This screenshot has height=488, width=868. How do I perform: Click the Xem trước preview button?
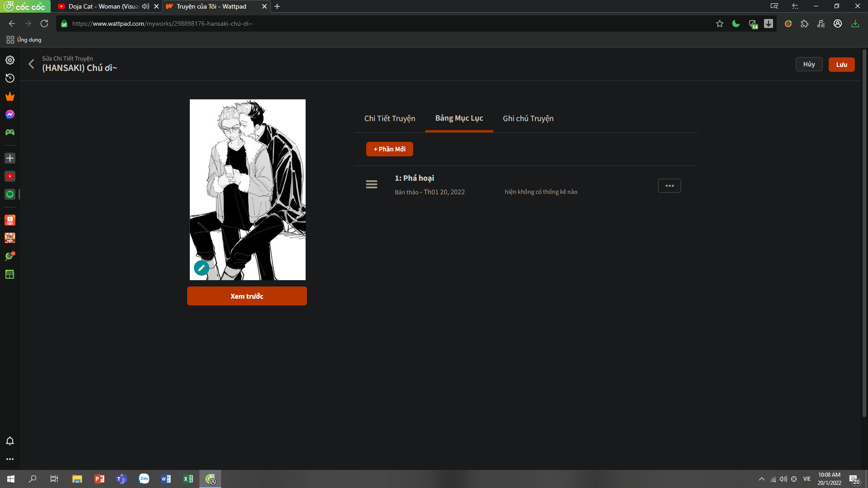pyautogui.click(x=247, y=296)
